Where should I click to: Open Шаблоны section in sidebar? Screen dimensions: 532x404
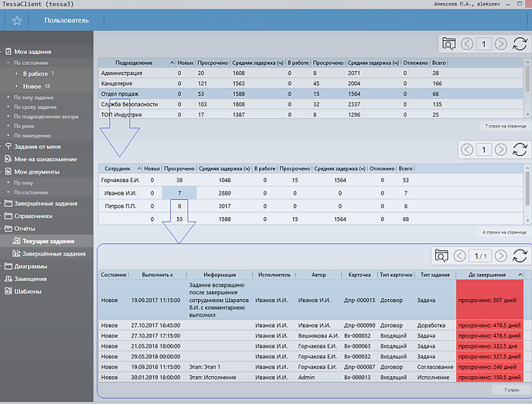tap(27, 291)
